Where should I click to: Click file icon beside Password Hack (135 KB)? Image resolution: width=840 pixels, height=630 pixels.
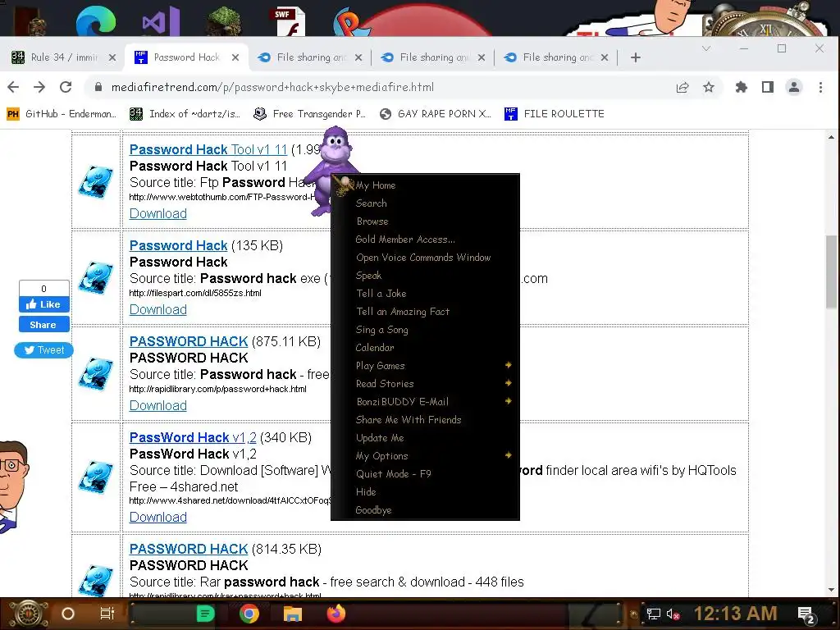[96, 277]
